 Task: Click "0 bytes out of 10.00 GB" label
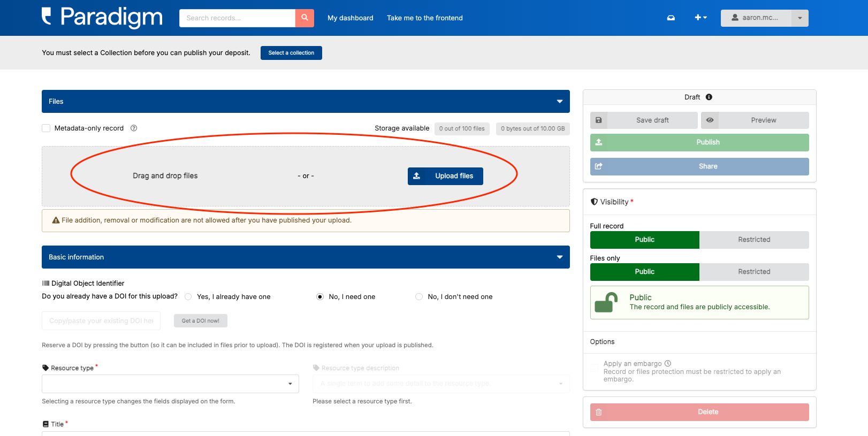(x=533, y=128)
